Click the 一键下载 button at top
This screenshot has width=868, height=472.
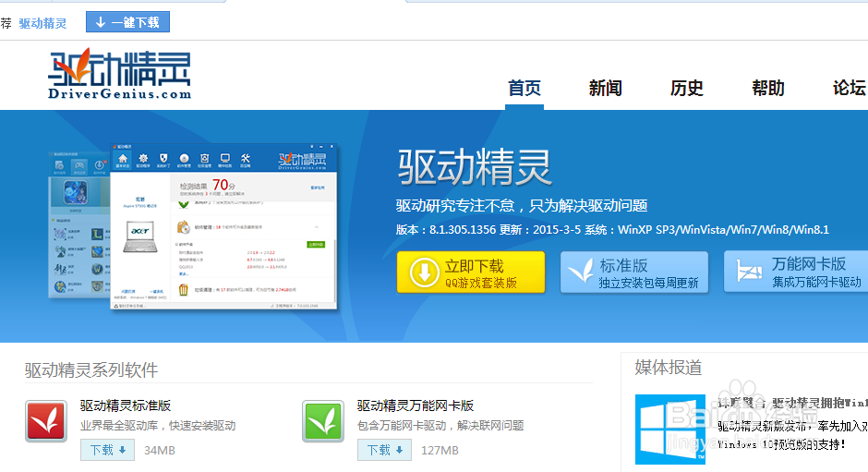coord(127,22)
